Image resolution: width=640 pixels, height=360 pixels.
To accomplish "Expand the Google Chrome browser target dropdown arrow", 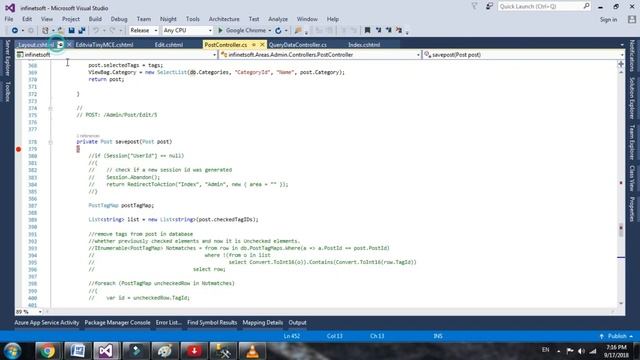I will click(x=269, y=30).
